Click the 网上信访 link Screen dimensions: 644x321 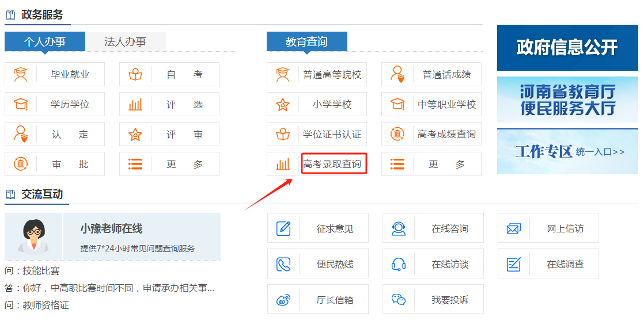point(565,228)
